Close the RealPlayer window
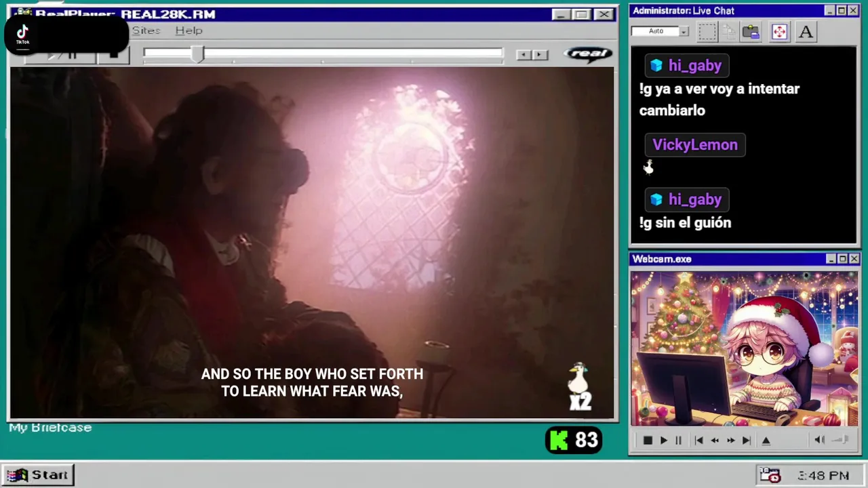868x488 pixels. click(604, 14)
